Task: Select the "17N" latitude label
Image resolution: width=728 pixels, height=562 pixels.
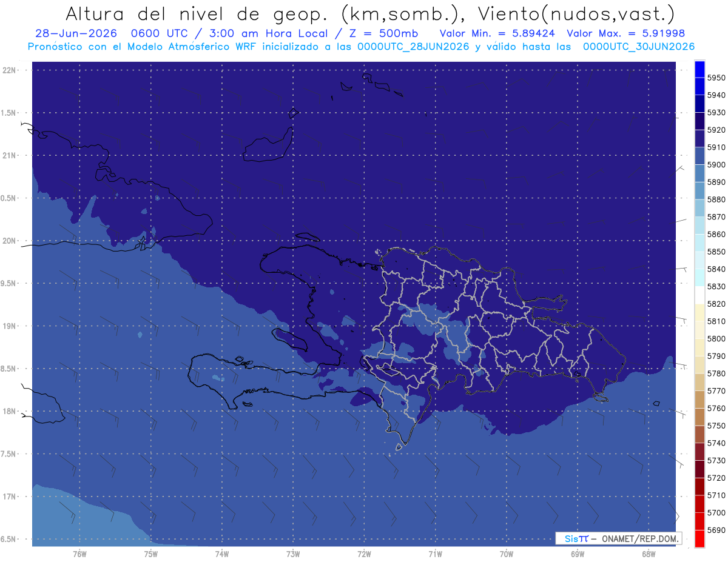Action: [10, 497]
